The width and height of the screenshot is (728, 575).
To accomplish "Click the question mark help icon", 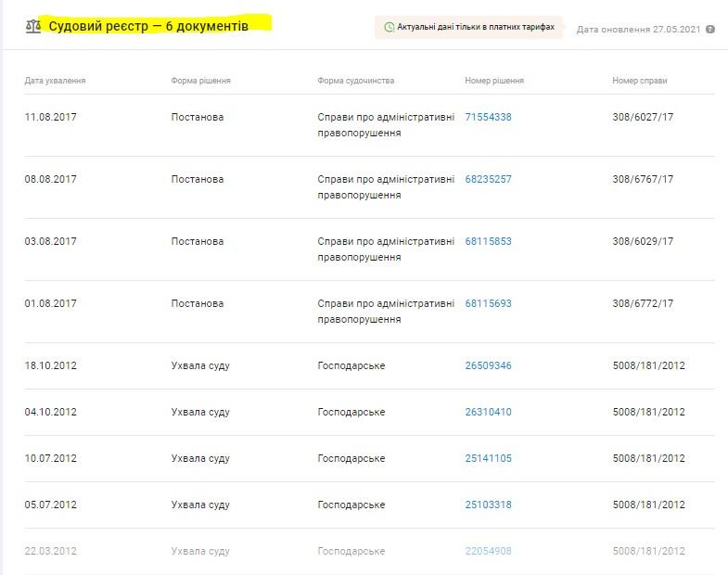I will pyautogui.click(x=710, y=29).
